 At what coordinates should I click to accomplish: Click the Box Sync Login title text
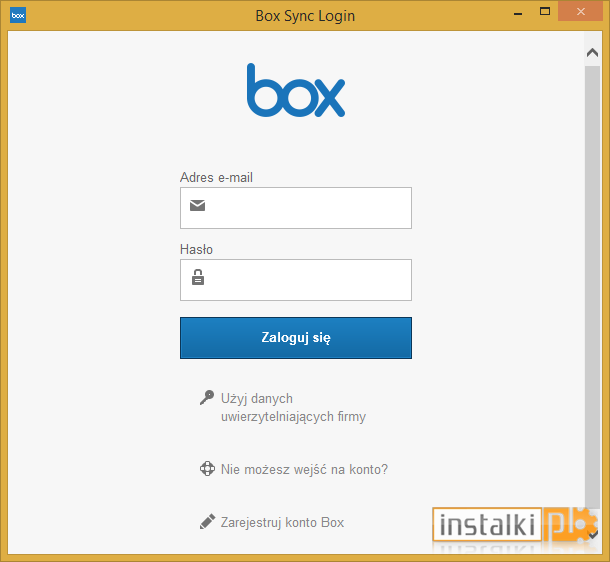[x=305, y=16]
